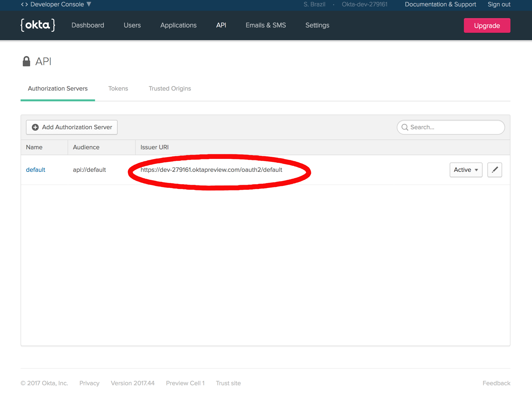This screenshot has height=397, width=532.
Task: Go to the Dashboard menu item
Action: coord(88,25)
